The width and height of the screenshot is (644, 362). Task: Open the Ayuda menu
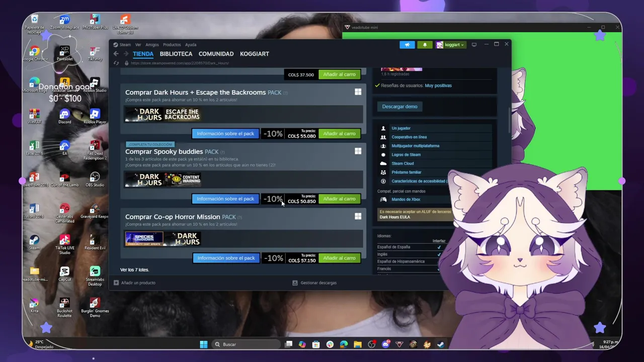click(x=191, y=45)
